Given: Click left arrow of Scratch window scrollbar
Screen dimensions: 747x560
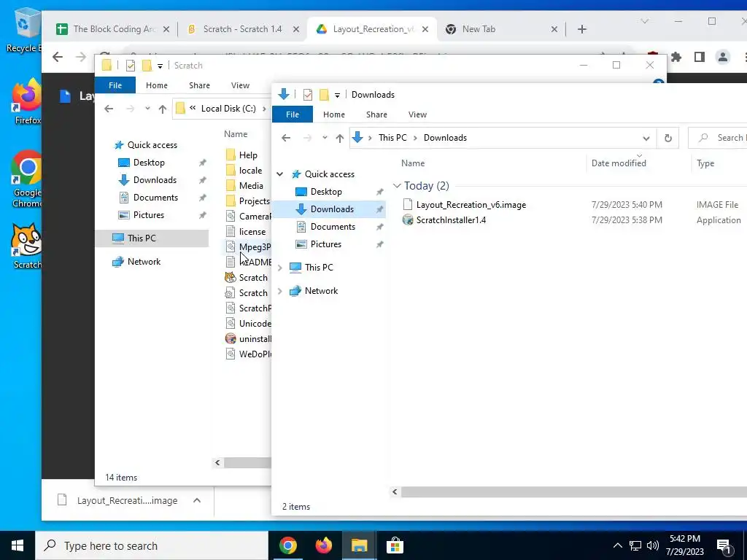Looking at the screenshot, I should [217, 463].
